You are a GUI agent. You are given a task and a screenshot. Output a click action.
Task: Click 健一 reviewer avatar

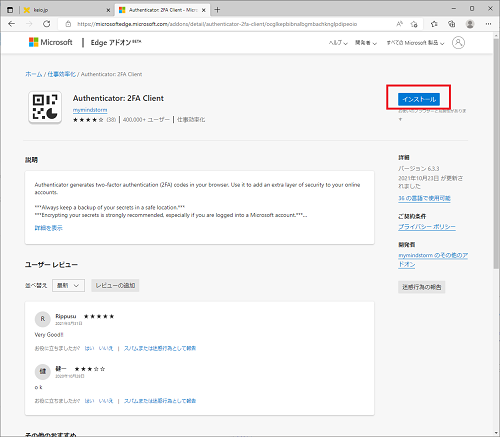43,371
